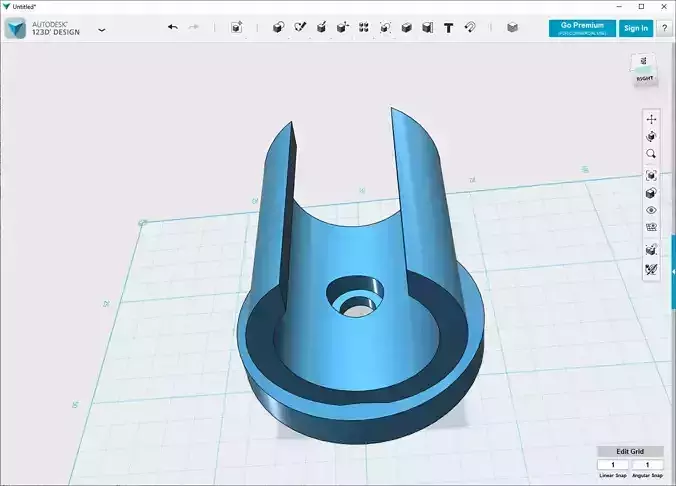Click the Autodesk 123D Design logo
The width and height of the screenshot is (676, 486).
pos(16,28)
